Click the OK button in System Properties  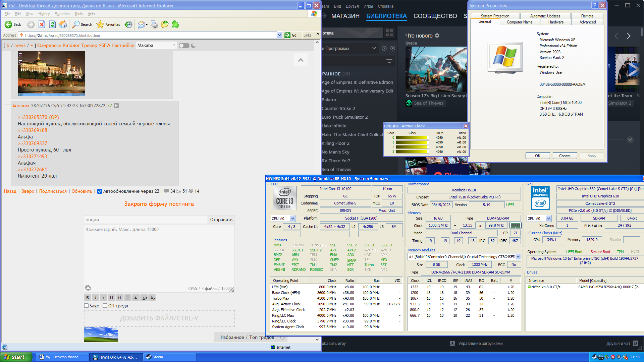(x=537, y=156)
